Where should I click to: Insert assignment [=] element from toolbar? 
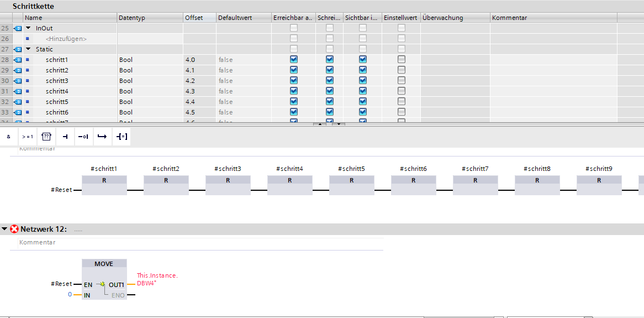click(121, 137)
